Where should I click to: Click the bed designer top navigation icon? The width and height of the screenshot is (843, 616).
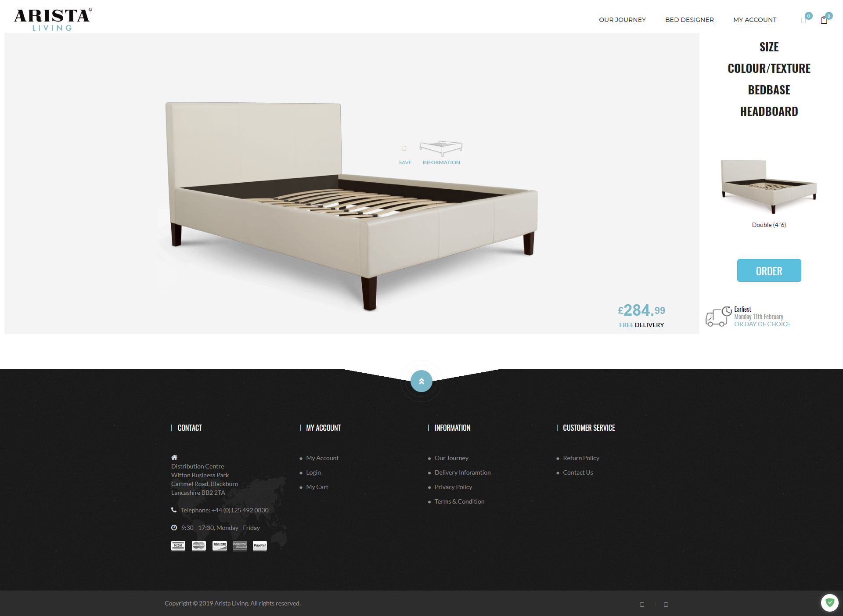tap(689, 20)
